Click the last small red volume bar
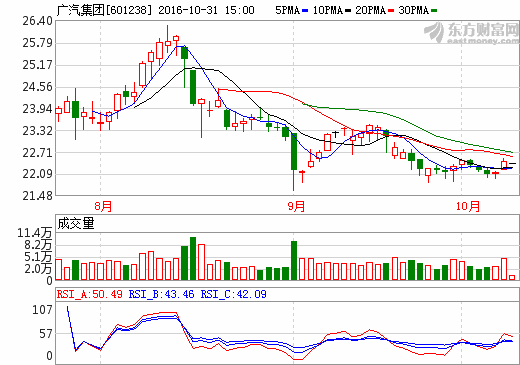The image size is (520, 365). 512,278
